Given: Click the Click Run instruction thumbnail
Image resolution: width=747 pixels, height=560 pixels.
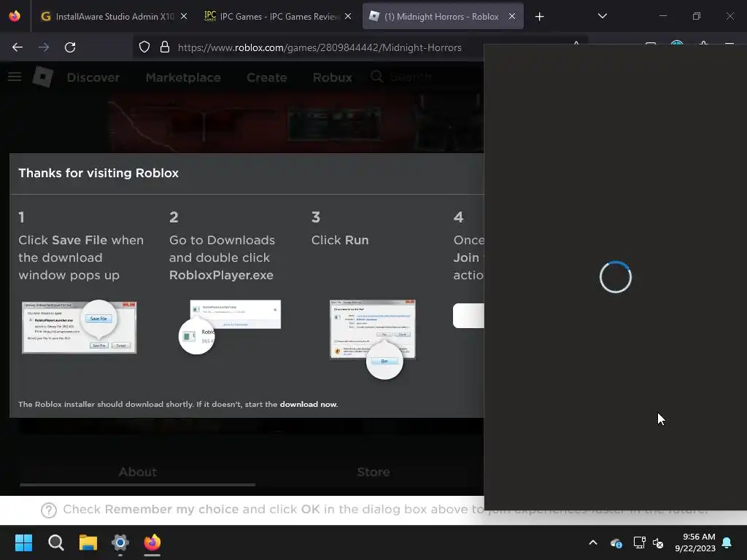Looking at the screenshot, I should click(x=373, y=339).
